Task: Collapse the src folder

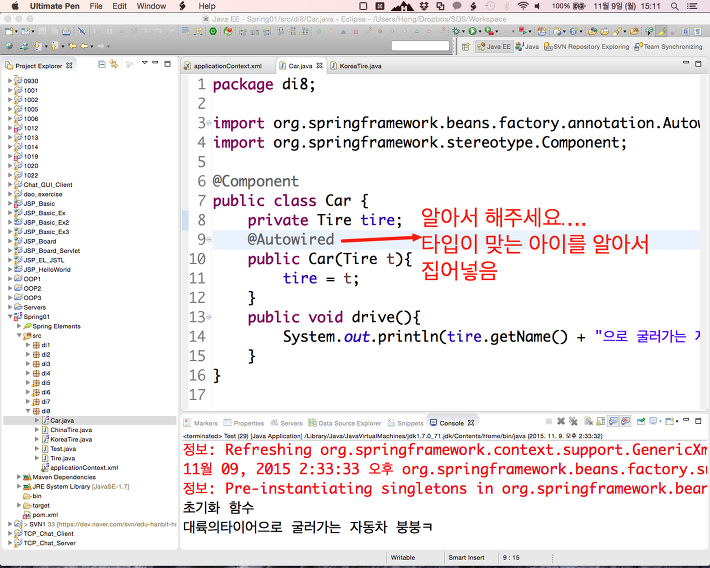Action: click(19, 336)
